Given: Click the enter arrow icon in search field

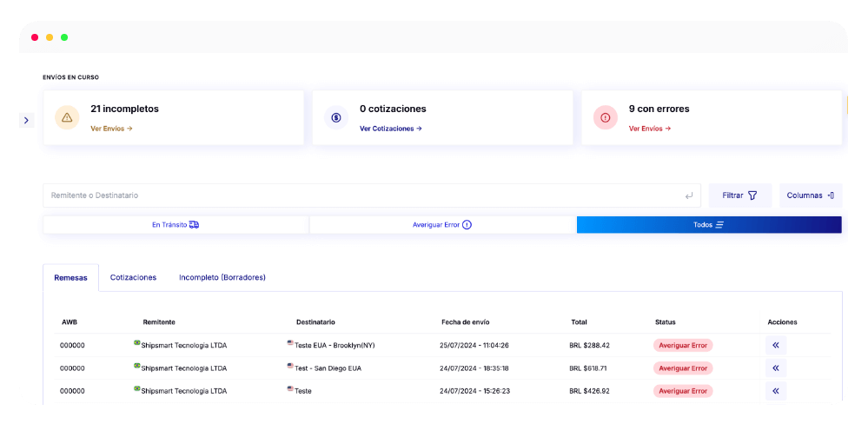Looking at the screenshot, I should pyautogui.click(x=688, y=195).
